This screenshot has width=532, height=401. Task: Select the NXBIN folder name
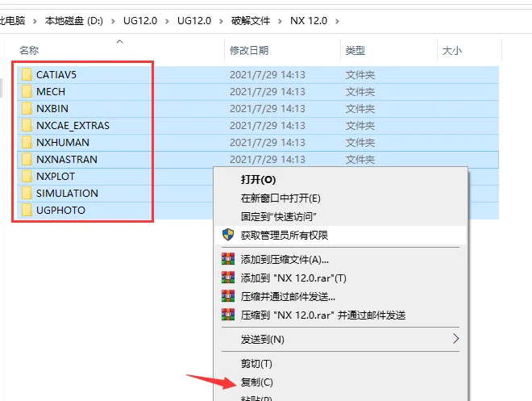pos(52,109)
